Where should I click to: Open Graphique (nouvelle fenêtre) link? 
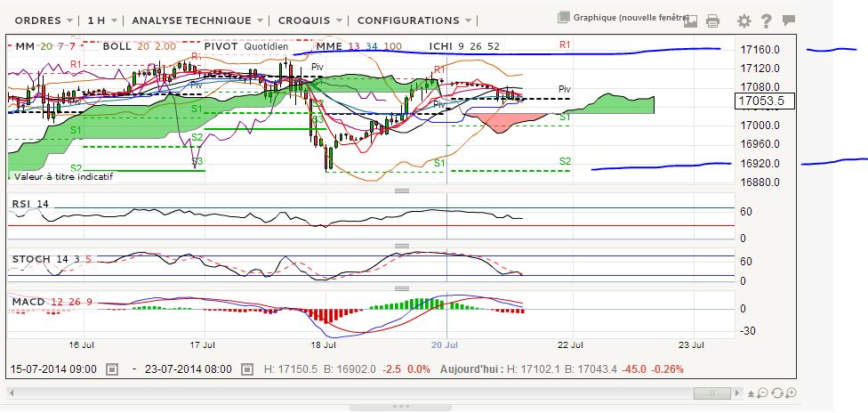click(631, 17)
